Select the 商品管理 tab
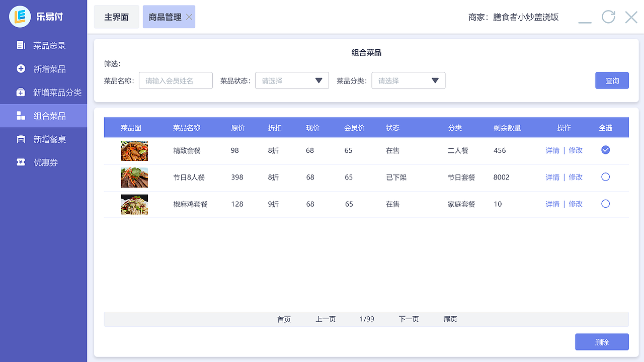644x362 pixels. click(x=166, y=16)
